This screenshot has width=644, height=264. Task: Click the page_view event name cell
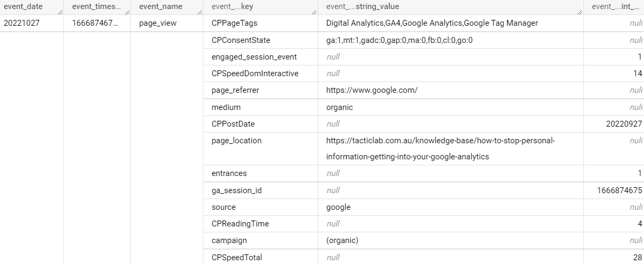157,23
